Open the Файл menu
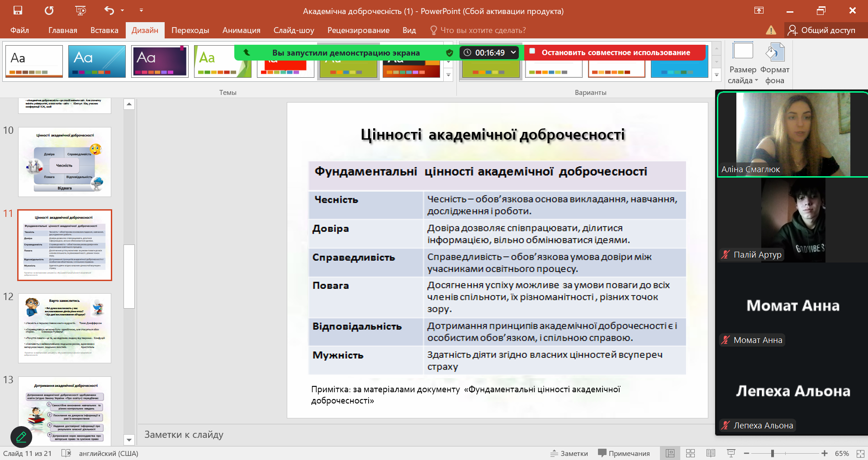868x460 pixels. click(19, 30)
